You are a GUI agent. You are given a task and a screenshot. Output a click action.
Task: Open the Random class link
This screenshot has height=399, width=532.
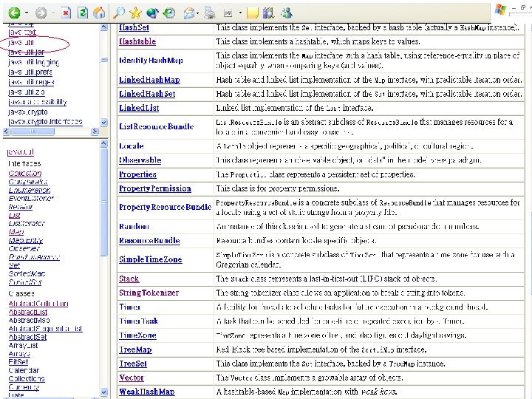point(134,226)
